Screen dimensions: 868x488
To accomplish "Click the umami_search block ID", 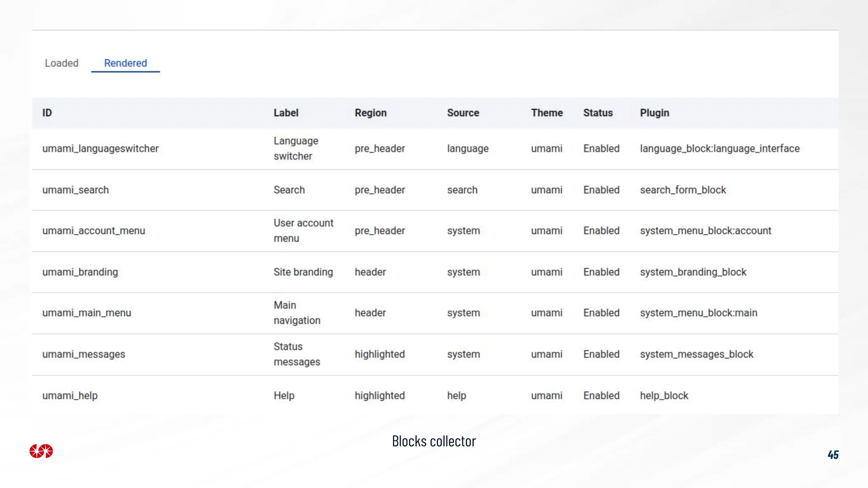I will [75, 190].
